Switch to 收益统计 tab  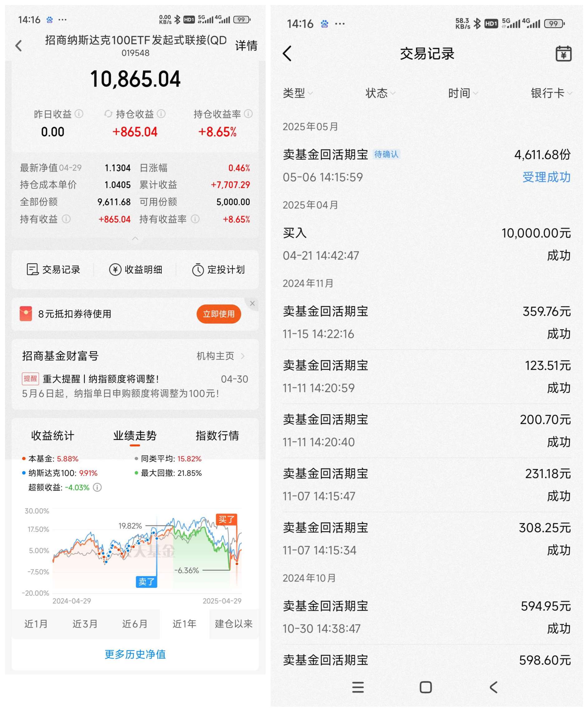pyautogui.click(x=52, y=435)
